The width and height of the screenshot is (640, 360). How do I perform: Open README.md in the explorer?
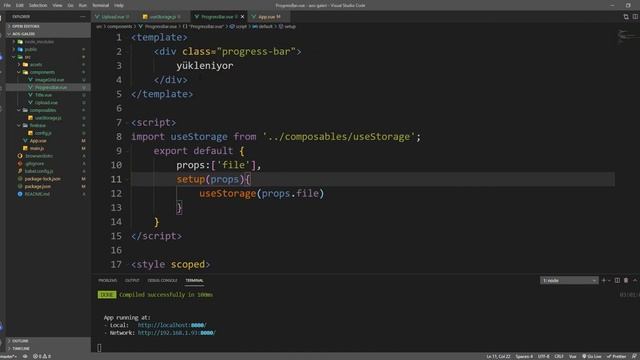pyautogui.click(x=37, y=194)
